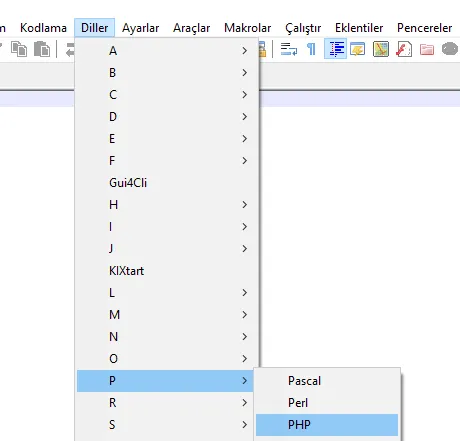
Task: Open the Kodlama menu
Action: [43, 28]
